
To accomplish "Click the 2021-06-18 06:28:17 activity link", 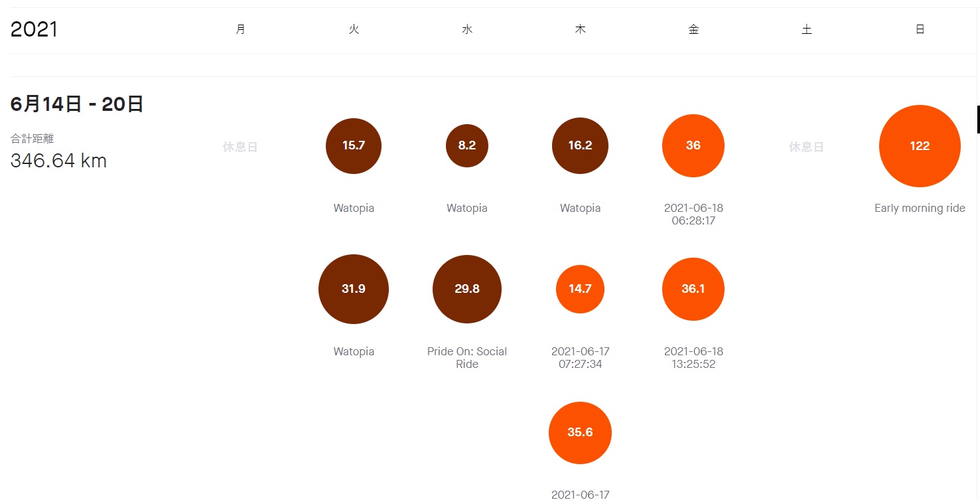I will [693, 214].
